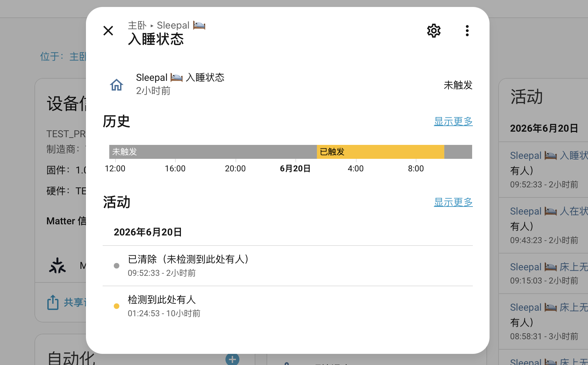Click the 2026年6月20日 date heading in dialog
The width and height of the screenshot is (588, 365).
coord(148,232)
